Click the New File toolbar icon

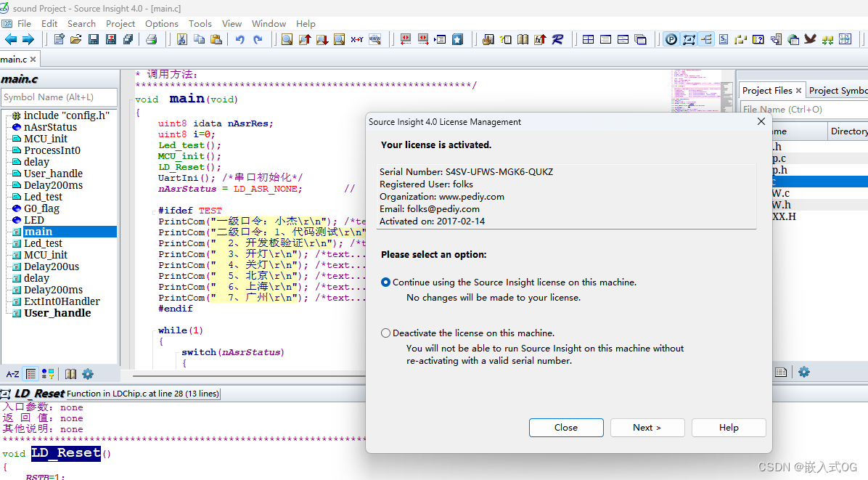click(59, 39)
